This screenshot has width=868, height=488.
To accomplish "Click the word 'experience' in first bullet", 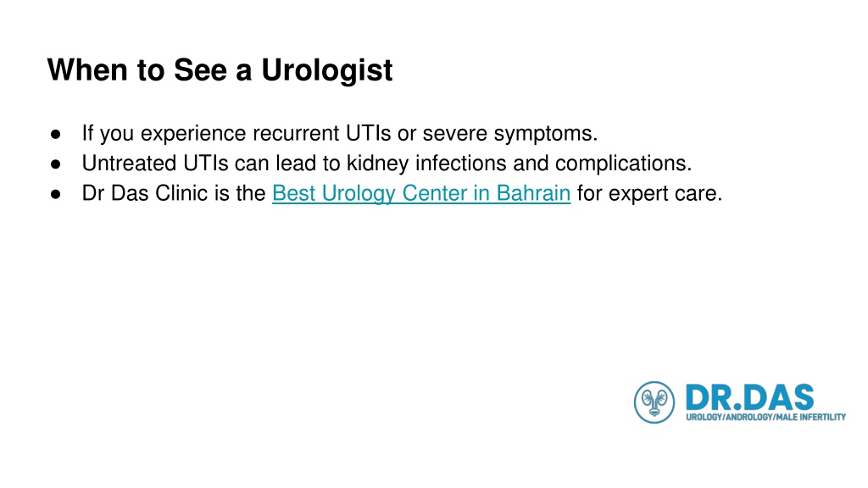I will [x=193, y=133].
